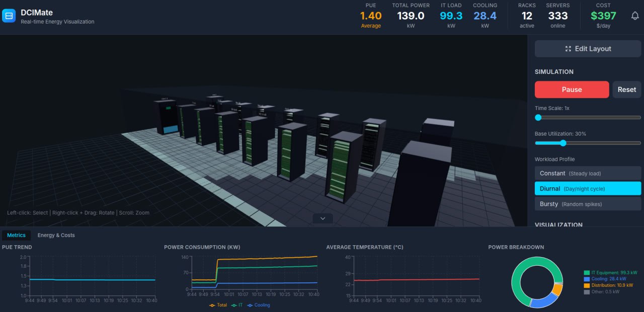Click the RACKS active stat indicator

pos(527,16)
